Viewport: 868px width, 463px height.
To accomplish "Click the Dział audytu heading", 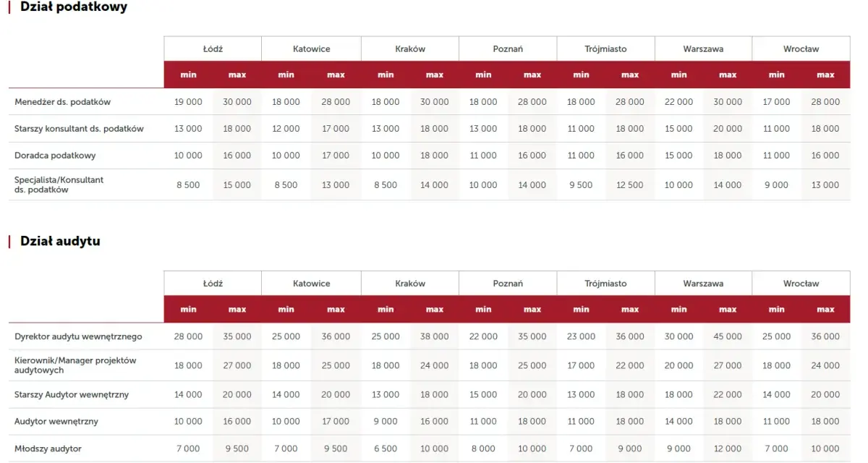I will tap(60, 241).
